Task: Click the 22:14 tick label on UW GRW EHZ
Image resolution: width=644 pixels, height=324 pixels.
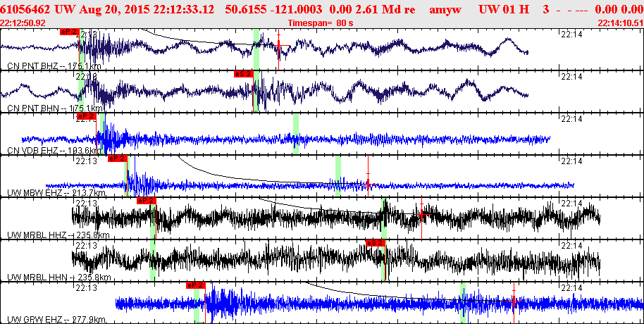Action: coord(571,288)
